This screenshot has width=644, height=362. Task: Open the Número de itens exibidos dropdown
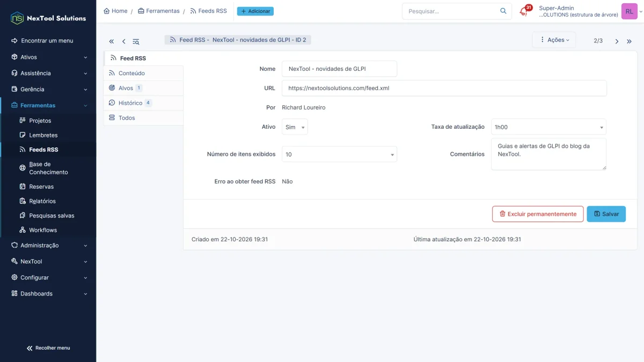pyautogui.click(x=339, y=154)
